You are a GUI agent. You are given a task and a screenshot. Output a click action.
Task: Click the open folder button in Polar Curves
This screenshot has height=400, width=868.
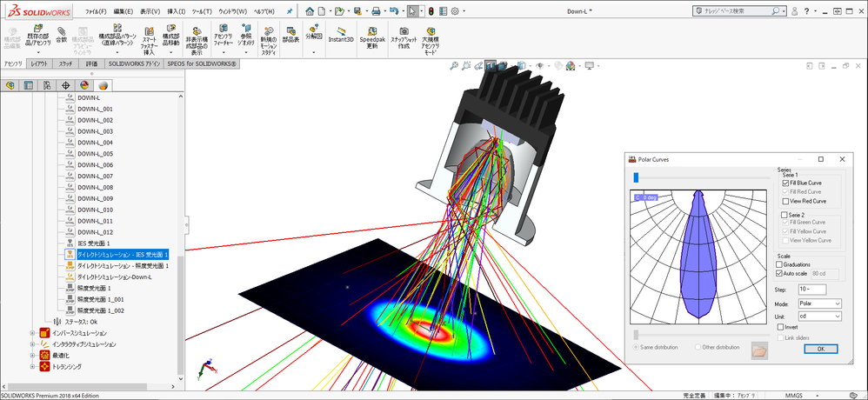coord(760,350)
